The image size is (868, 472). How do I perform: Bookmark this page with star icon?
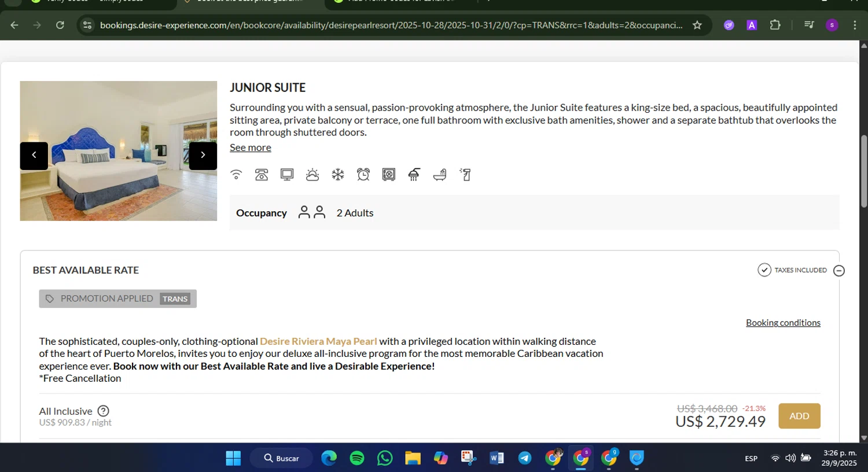pyautogui.click(x=697, y=25)
